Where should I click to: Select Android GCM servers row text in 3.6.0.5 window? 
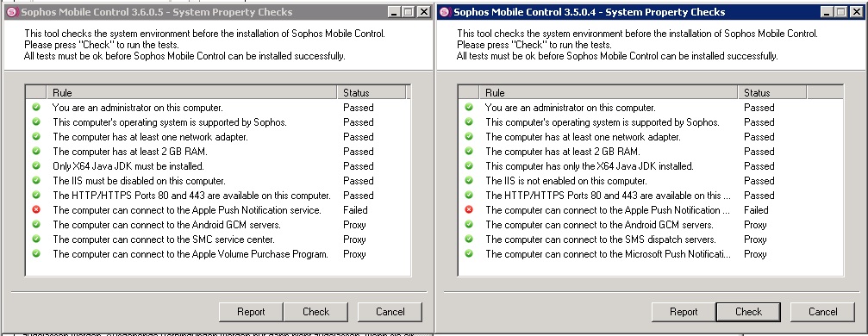tap(166, 225)
